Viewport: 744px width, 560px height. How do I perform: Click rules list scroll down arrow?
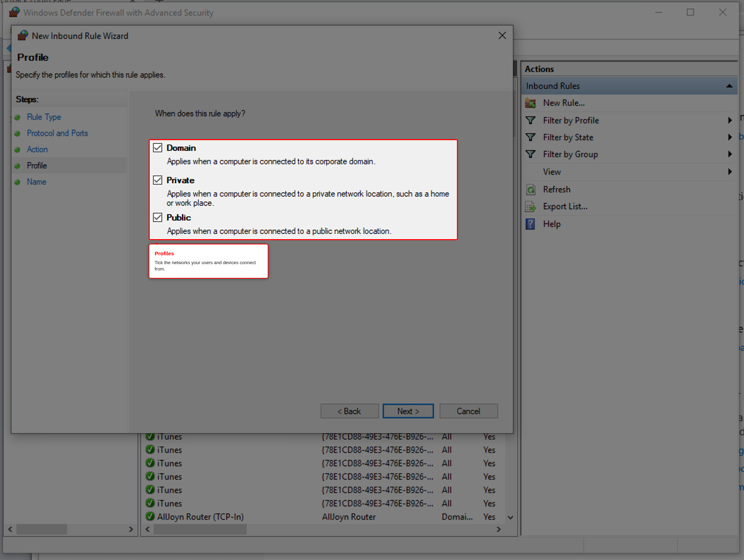[510, 517]
